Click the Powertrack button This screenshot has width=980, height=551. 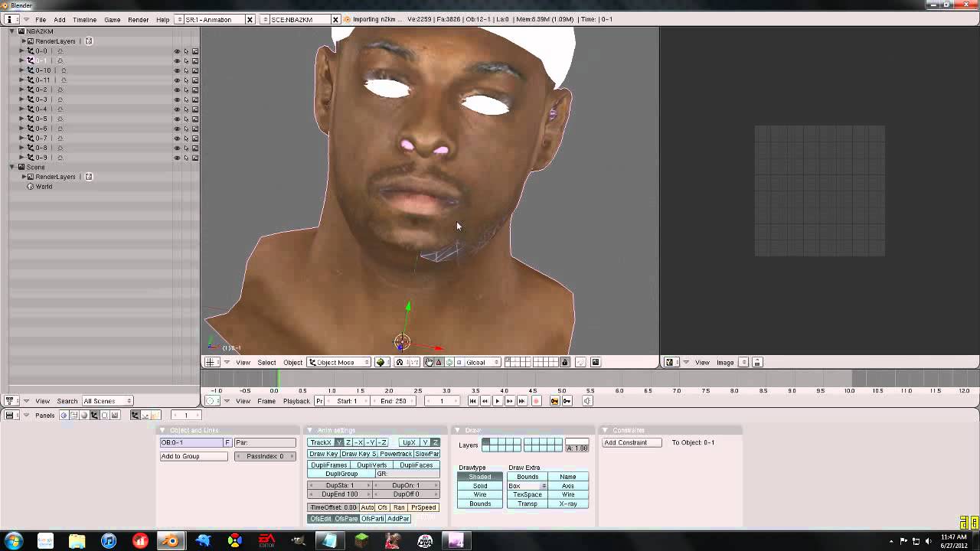pos(397,454)
